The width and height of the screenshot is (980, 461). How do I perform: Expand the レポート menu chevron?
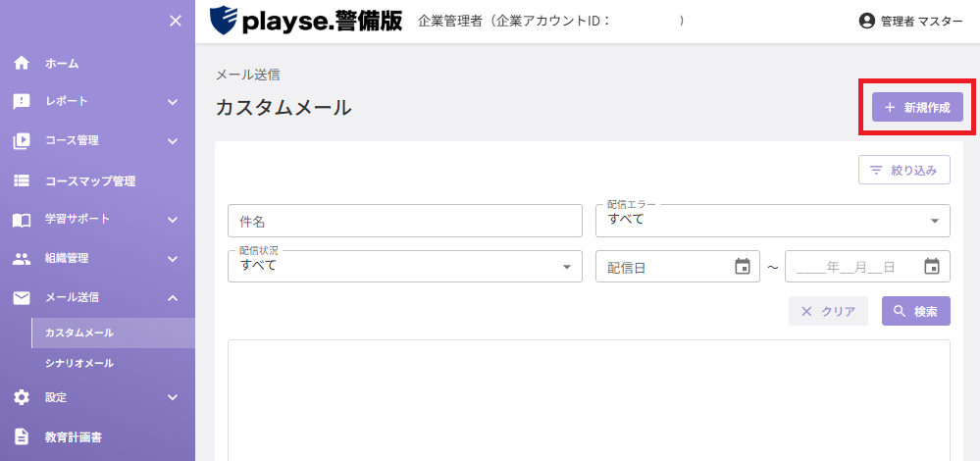tap(173, 102)
